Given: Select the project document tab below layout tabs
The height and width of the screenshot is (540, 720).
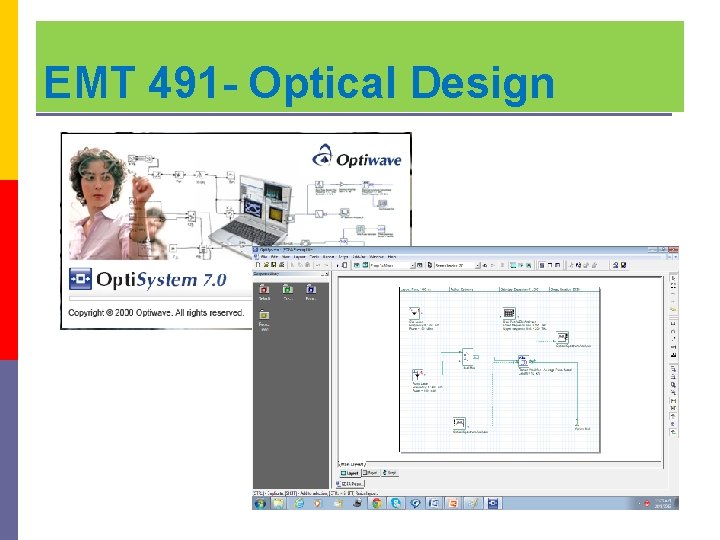Looking at the screenshot, I should coord(350,484).
